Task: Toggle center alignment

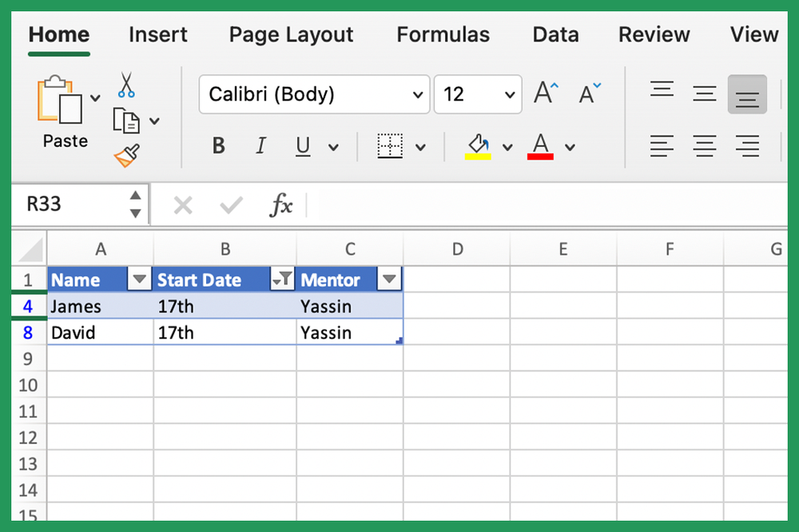Action: [x=704, y=146]
